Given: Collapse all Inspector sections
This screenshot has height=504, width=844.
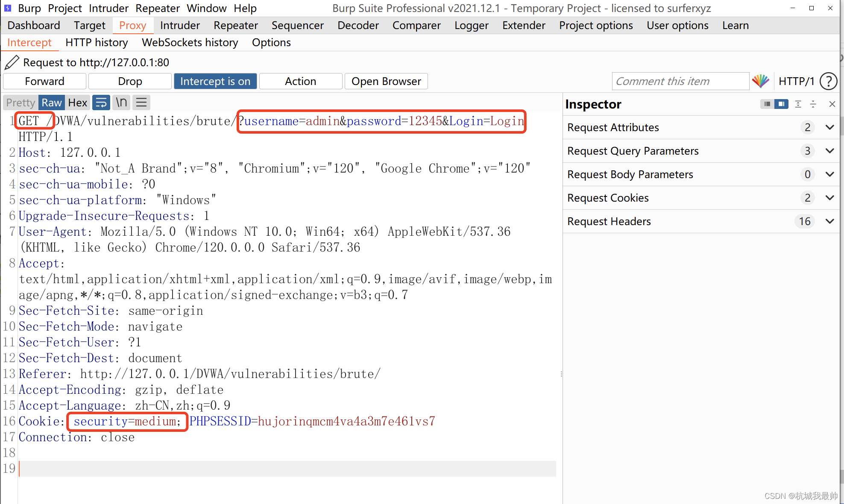Looking at the screenshot, I should pyautogui.click(x=813, y=104).
